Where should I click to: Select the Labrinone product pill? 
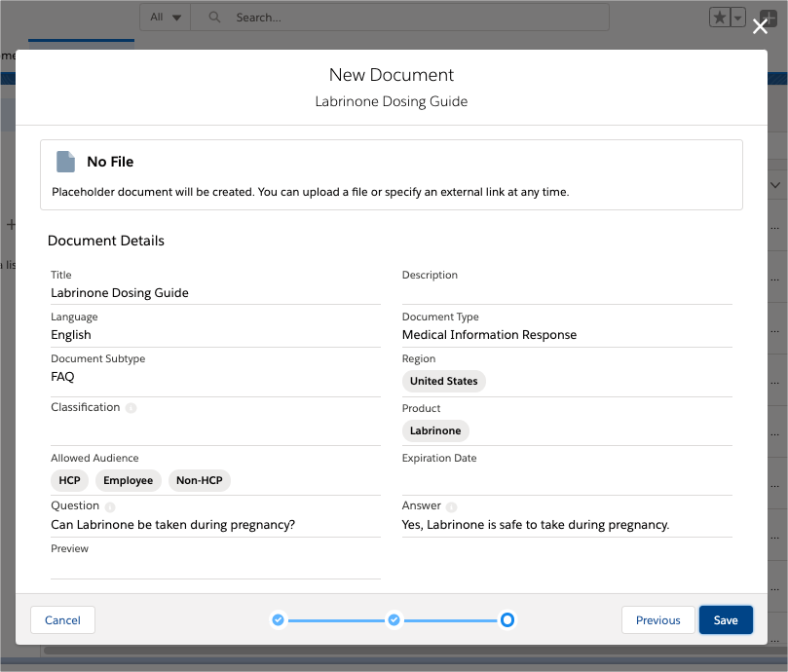point(435,430)
